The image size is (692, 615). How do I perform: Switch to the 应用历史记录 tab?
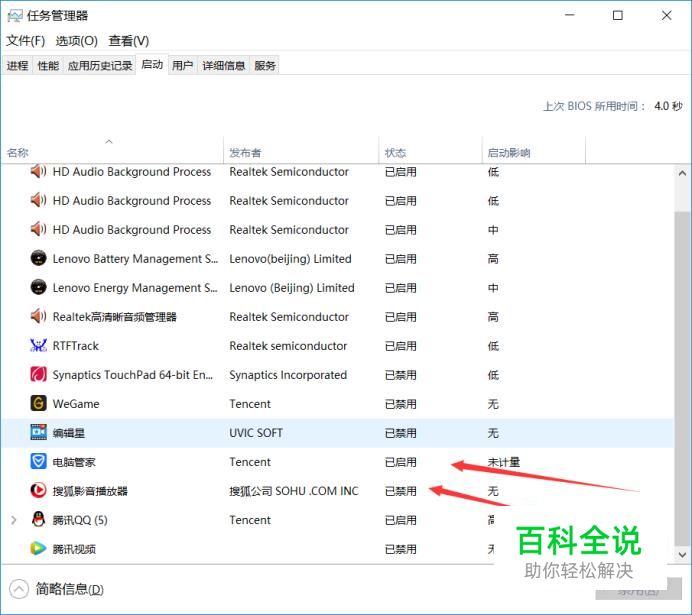[x=100, y=66]
